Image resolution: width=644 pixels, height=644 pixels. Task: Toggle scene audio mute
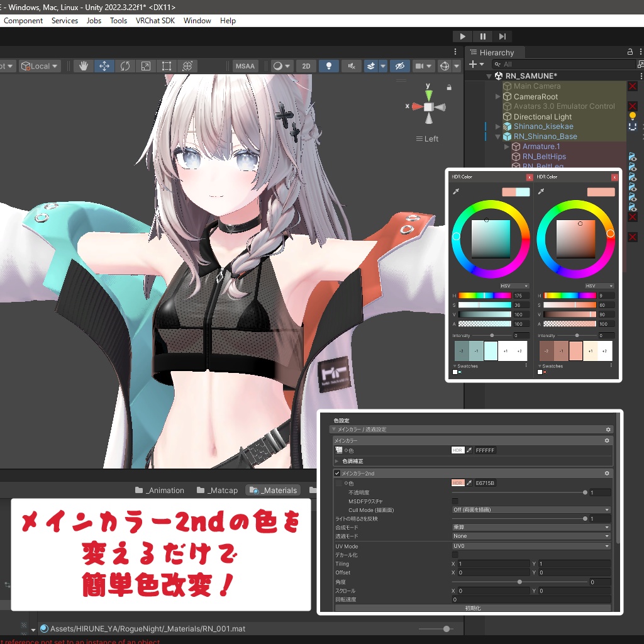352,66
